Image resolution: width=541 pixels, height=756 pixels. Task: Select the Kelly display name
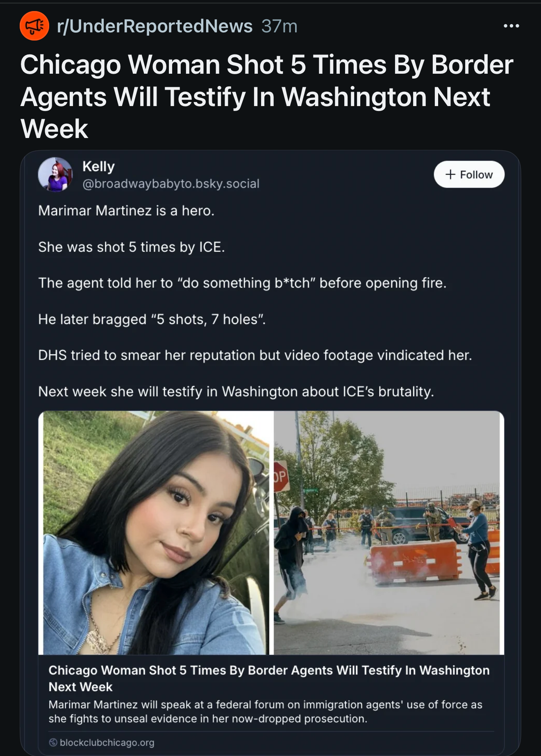[98, 166]
